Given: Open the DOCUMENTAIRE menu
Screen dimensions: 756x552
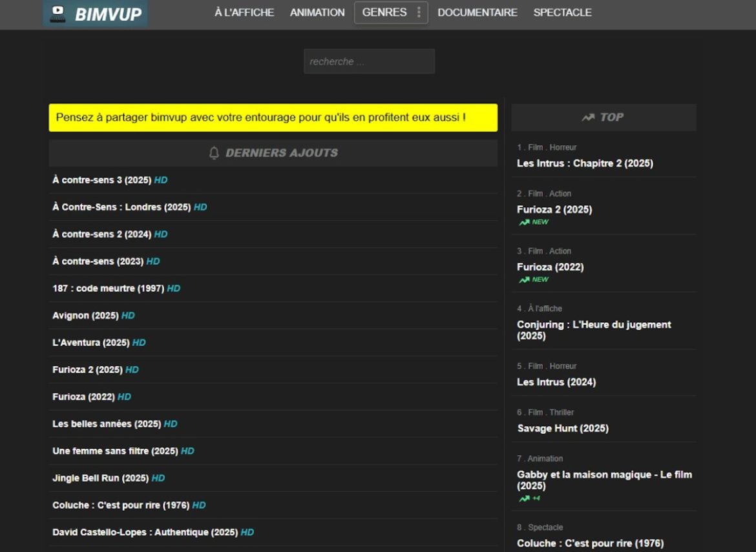Looking at the screenshot, I should pyautogui.click(x=478, y=12).
